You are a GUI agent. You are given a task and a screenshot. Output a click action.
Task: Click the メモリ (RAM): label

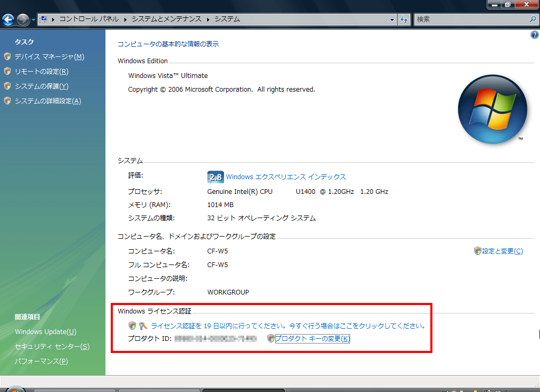tap(149, 205)
